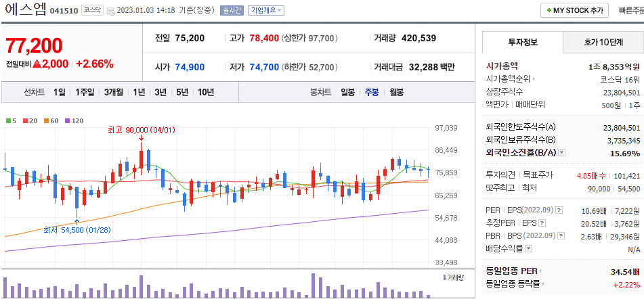
Task: Click the purple 거래량 legend marker
Action: point(444,277)
